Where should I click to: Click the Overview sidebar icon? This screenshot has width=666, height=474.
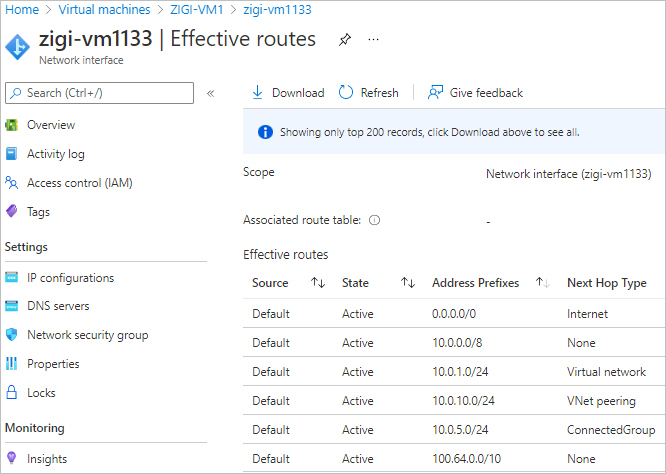[11, 125]
